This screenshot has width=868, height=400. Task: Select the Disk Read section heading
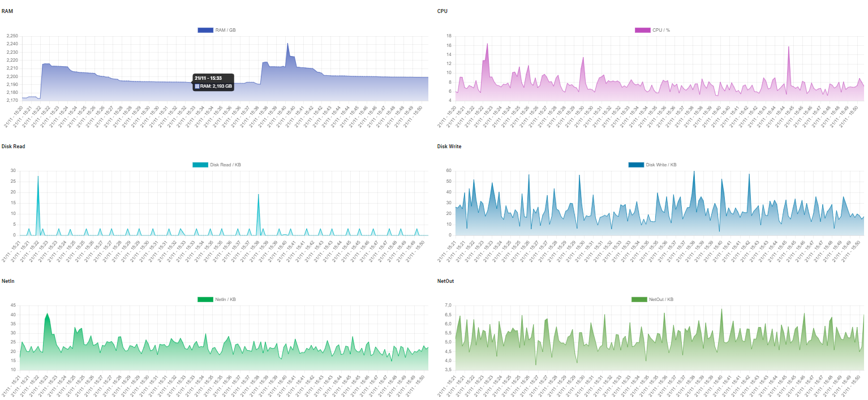[14, 147]
